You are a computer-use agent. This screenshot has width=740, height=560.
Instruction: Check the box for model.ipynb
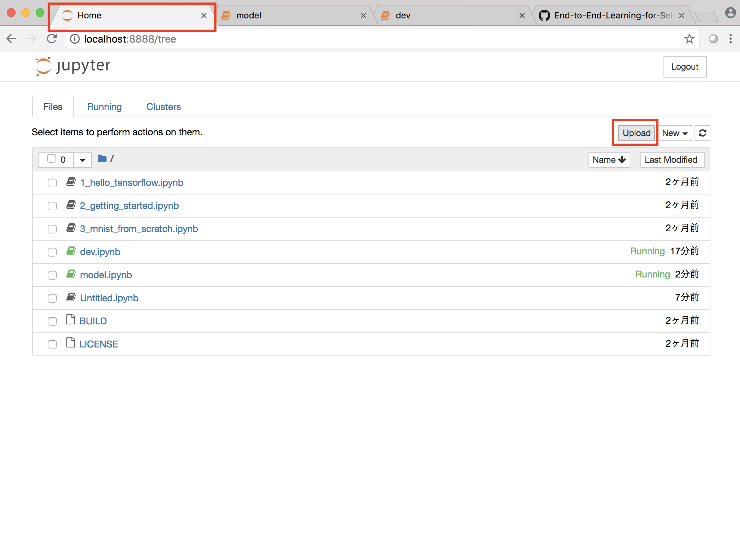[52, 275]
